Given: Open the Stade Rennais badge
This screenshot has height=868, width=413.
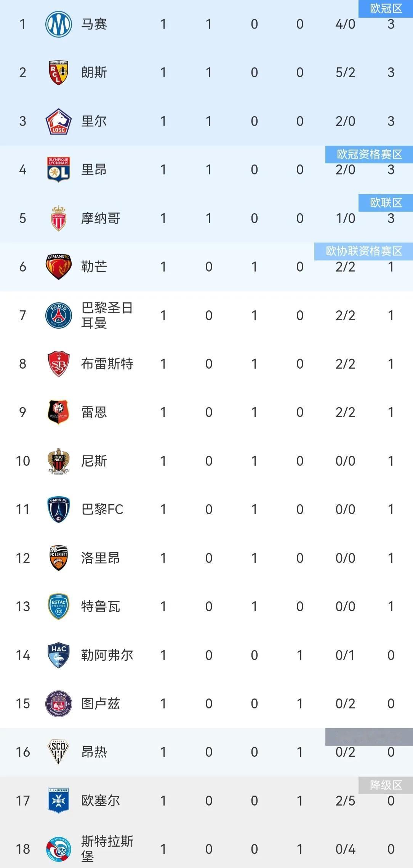Looking at the screenshot, I should pos(58,412).
